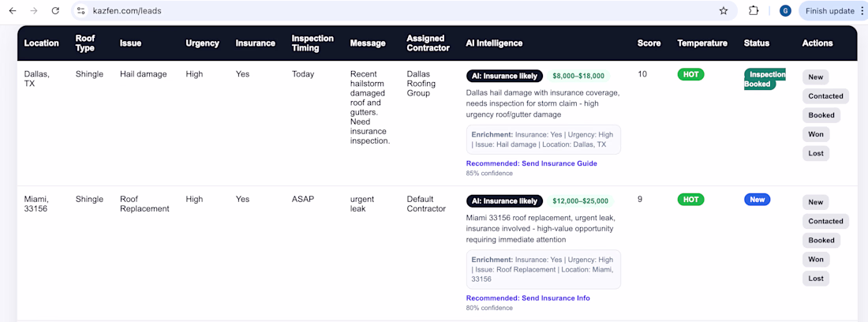Click the Inspection Booked status badge
This screenshot has width=868, height=322.
click(x=765, y=79)
